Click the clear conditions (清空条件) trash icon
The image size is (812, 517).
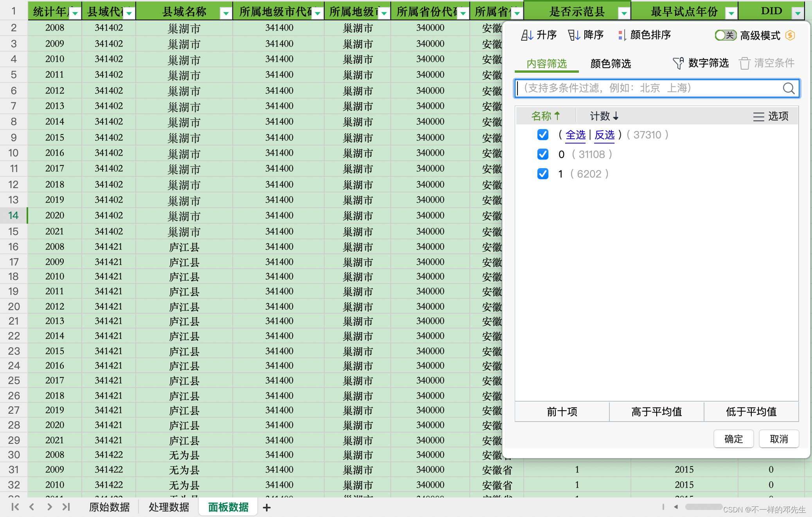pos(744,63)
